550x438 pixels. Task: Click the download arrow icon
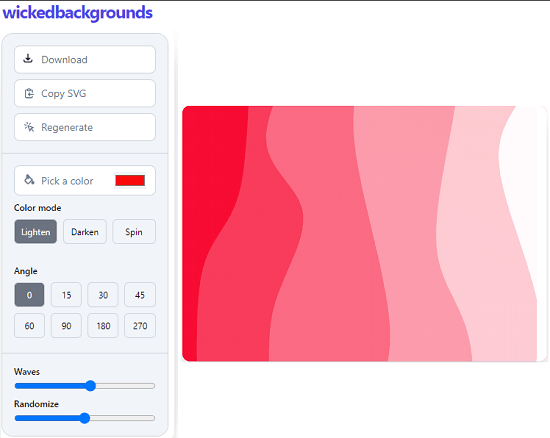click(x=28, y=59)
